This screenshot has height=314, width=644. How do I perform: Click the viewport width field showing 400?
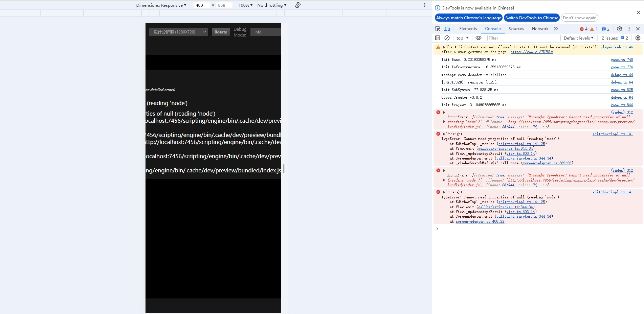pos(201,5)
